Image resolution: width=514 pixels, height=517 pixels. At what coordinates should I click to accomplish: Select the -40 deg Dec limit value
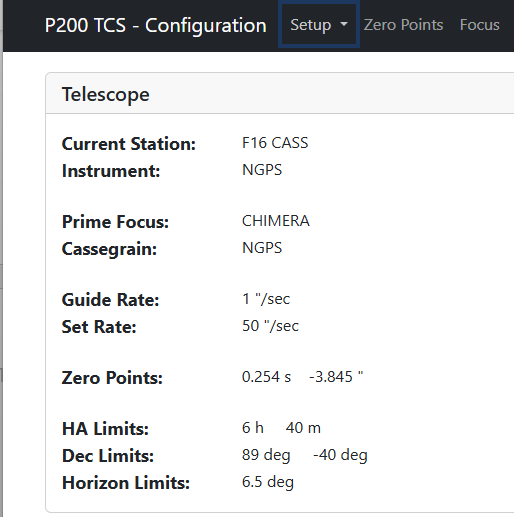pos(340,455)
